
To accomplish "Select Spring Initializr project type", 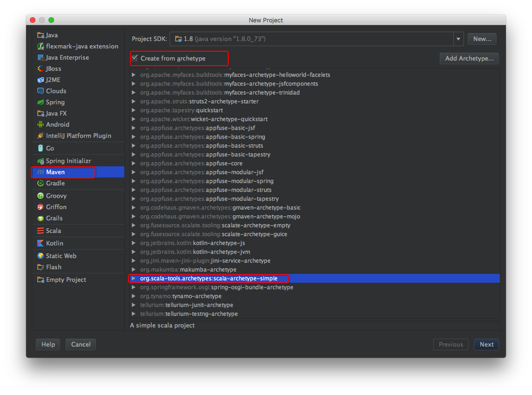I will (x=68, y=161).
